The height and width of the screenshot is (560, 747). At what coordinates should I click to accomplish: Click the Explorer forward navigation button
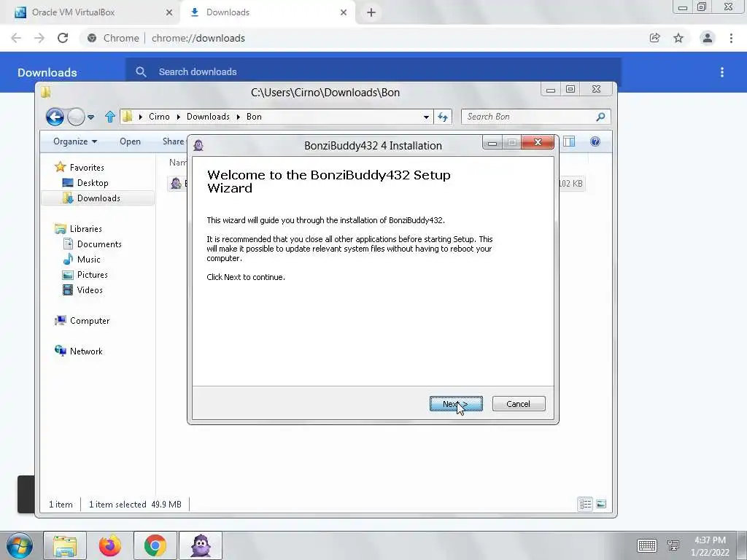76,117
